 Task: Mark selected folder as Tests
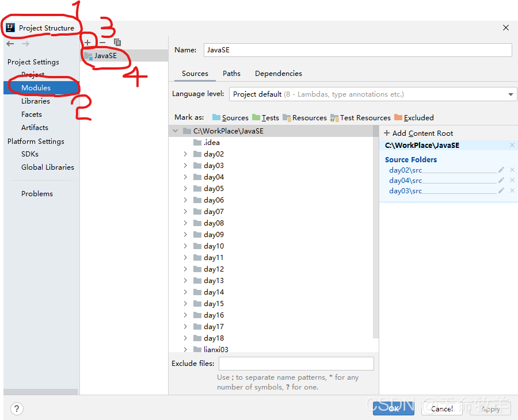pyautogui.click(x=265, y=117)
